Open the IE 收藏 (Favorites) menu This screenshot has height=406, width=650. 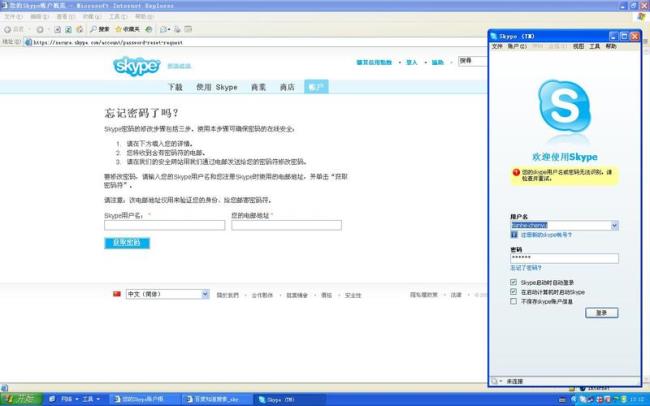point(91,17)
